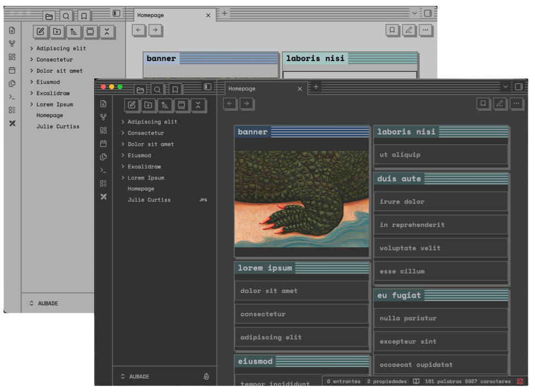This screenshot has height=392, width=535.
Task: Click the crossed tools ribbon icon in dark window
Action: point(103,197)
